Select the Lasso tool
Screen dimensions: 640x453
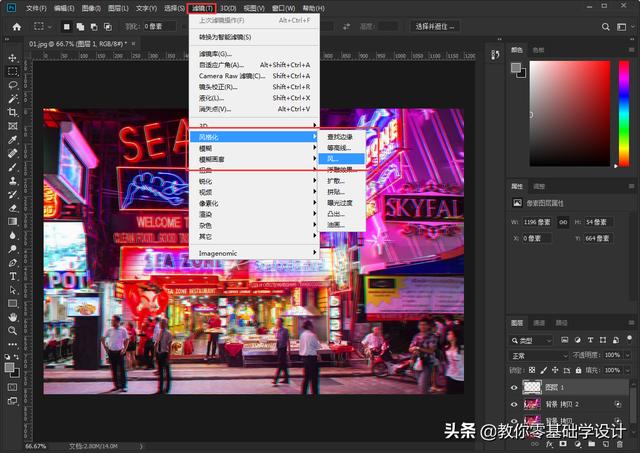pos(13,85)
